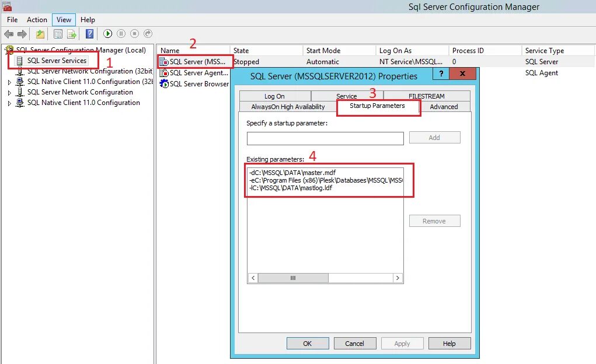Click the SQL Server Network Configuration icon without 32bit
Image resolution: width=596 pixels, height=364 pixels.
[x=20, y=92]
